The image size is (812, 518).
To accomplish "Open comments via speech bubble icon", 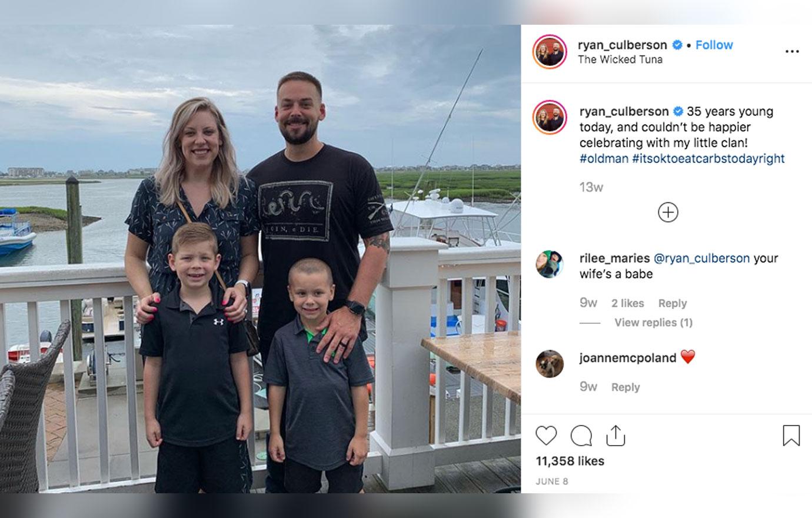I will (581, 436).
